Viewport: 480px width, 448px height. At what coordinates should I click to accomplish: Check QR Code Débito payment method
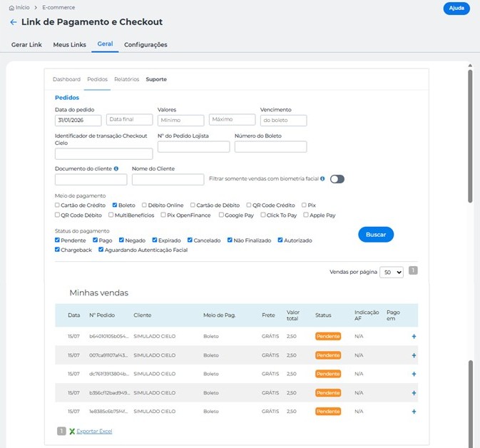coord(57,215)
